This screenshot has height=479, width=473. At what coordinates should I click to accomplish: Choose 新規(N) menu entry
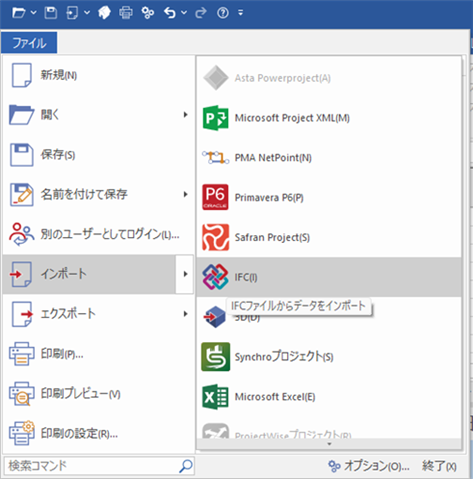pos(98,75)
